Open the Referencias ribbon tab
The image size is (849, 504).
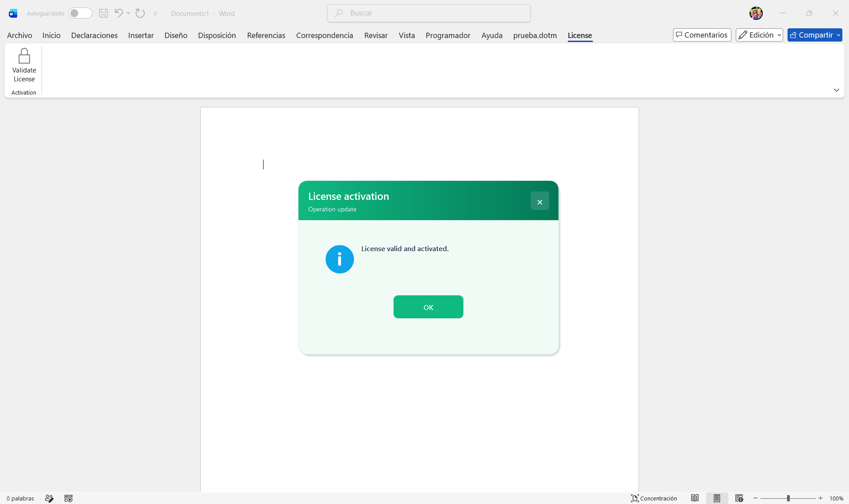pos(266,35)
